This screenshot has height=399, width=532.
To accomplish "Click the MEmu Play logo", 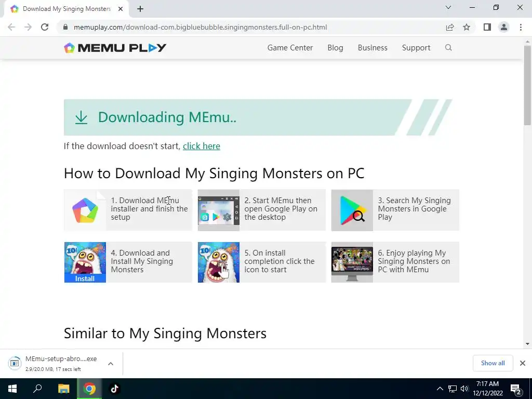I will pos(115,48).
